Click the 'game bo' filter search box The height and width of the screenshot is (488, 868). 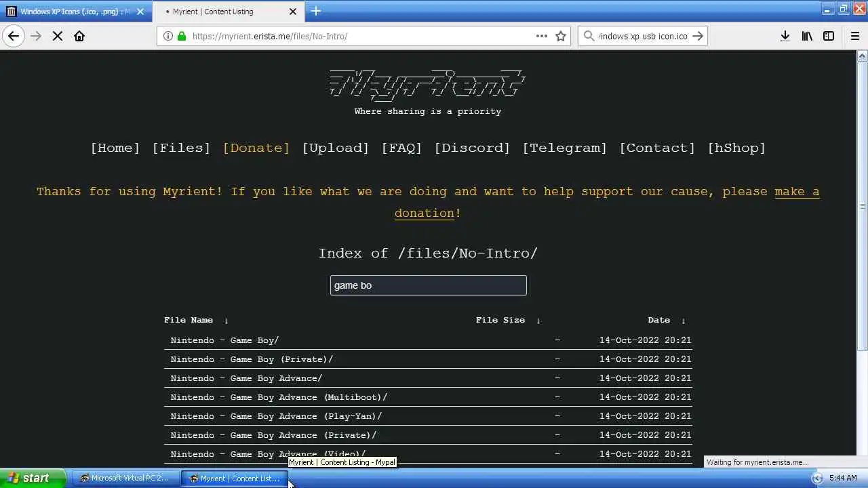pos(429,285)
